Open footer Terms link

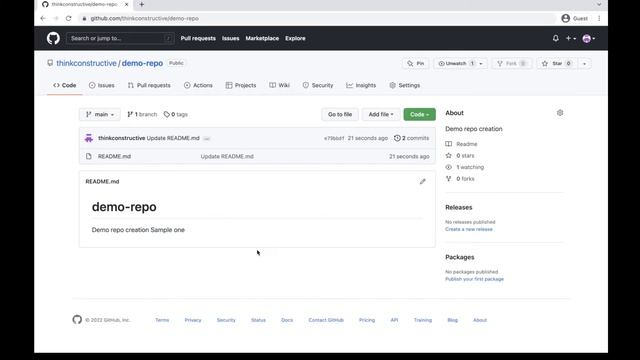[x=162, y=320]
